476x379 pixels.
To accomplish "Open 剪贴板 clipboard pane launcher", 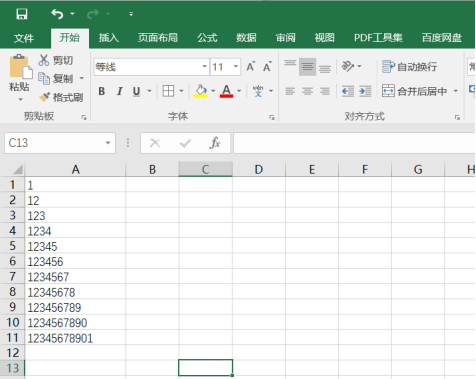I will click(x=84, y=117).
